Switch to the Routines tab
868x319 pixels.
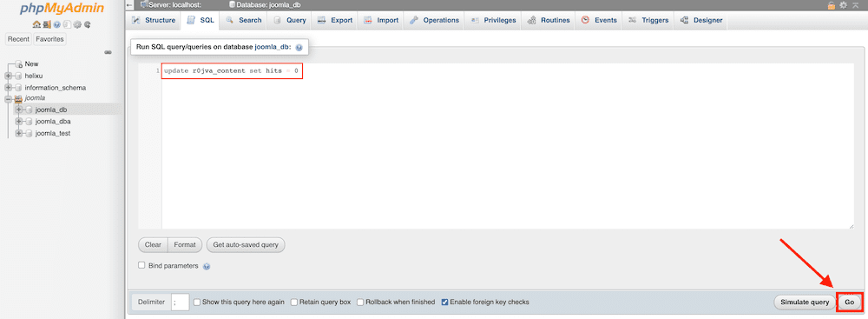pyautogui.click(x=548, y=20)
